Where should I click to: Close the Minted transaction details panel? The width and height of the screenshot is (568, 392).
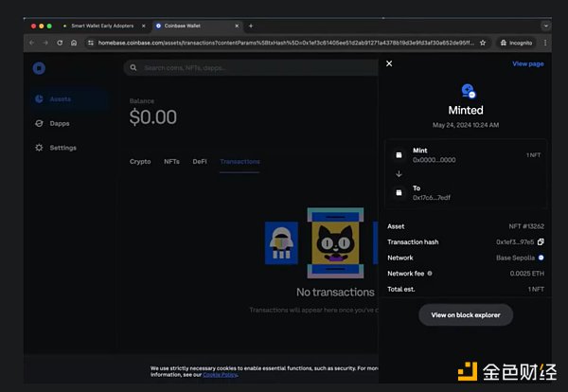[x=389, y=63]
